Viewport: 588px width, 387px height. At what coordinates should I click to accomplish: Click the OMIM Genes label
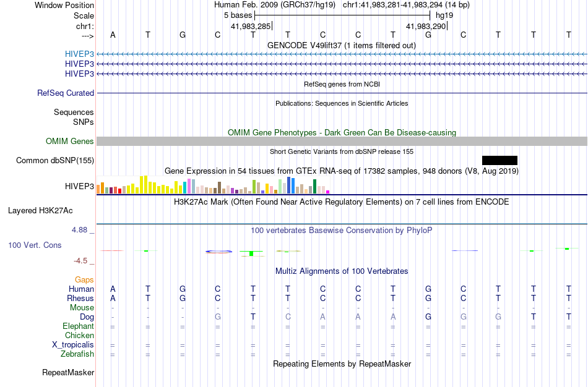coord(70,141)
